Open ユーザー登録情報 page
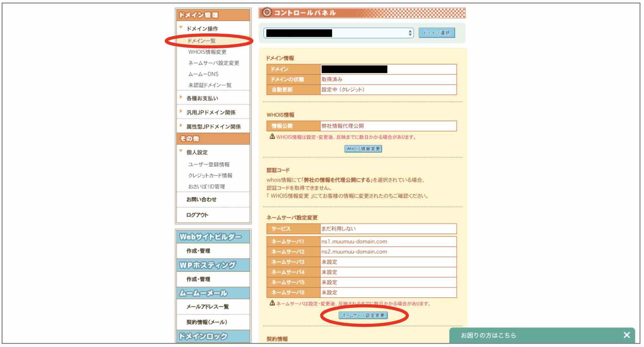Screen dimensions: 644x347 [x=209, y=164]
